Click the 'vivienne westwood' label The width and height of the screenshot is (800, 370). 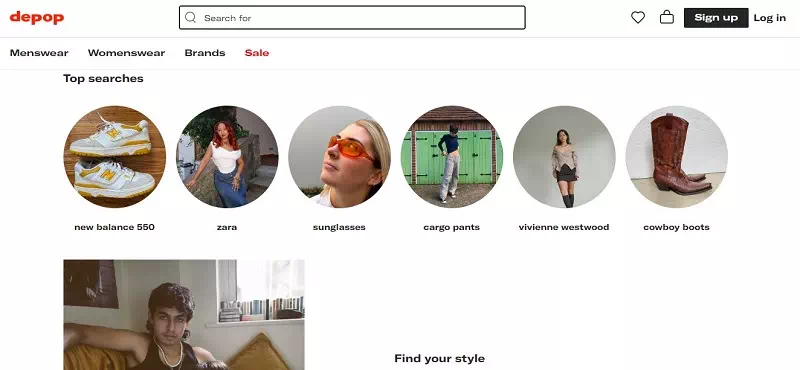564,227
